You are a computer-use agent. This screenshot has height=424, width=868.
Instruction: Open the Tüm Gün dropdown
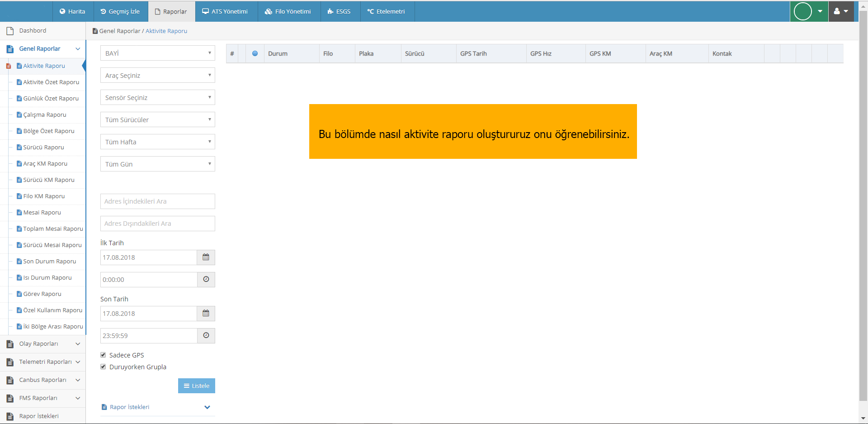[158, 164]
